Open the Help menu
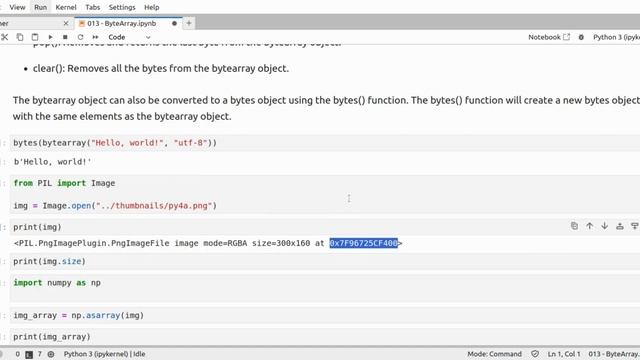 [x=151, y=7]
